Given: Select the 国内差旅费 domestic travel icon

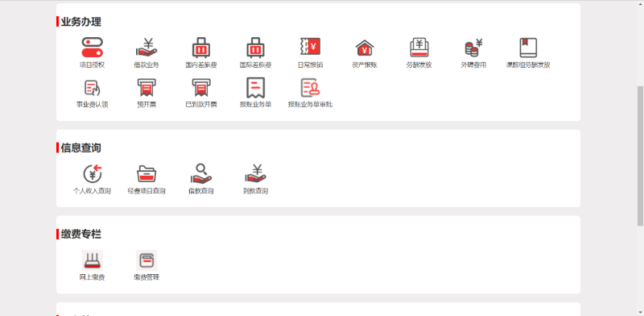Looking at the screenshot, I should [201, 48].
